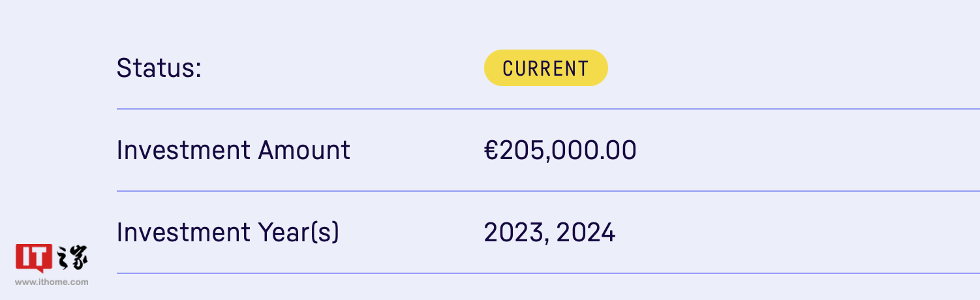Click the divider below the Investment Amount row
Viewport: 980px width, 300px height.
548,191
